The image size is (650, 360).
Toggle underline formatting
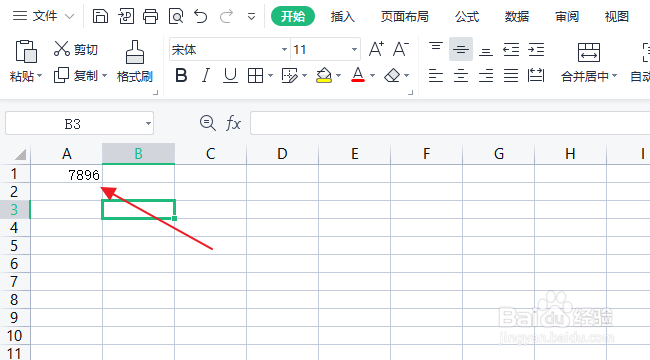click(x=230, y=75)
